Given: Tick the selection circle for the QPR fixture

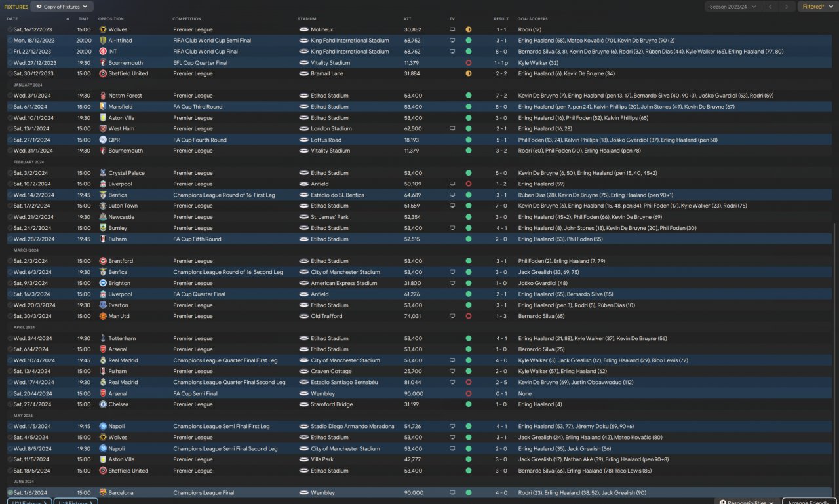Looking at the screenshot, I should pyautogui.click(x=10, y=140).
